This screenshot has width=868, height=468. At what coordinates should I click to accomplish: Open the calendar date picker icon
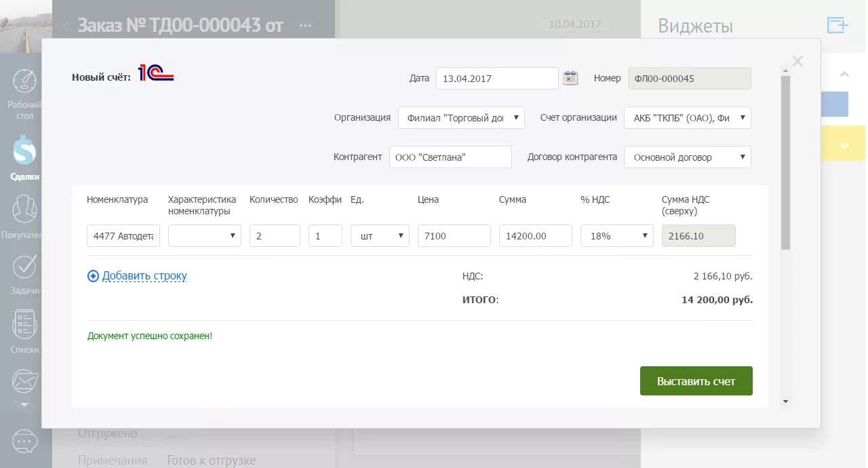point(571,78)
